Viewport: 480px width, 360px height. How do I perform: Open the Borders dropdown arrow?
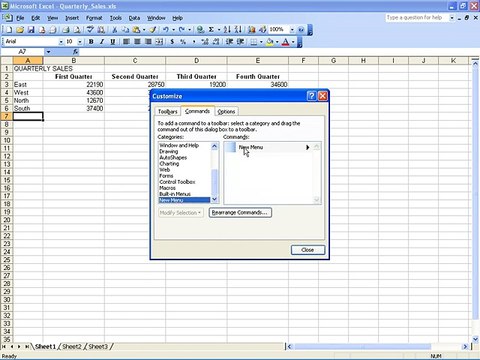(261, 42)
